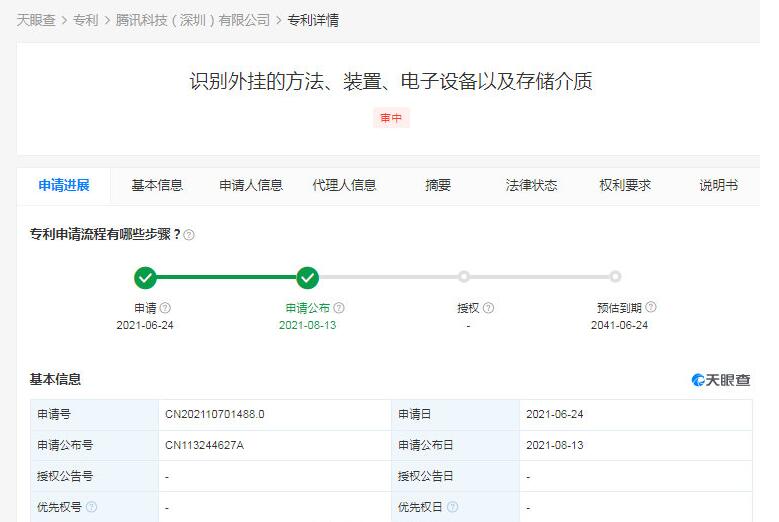The image size is (779, 522).
Task: Click the help icon beside 优先权号
Action: [x=92, y=507]
